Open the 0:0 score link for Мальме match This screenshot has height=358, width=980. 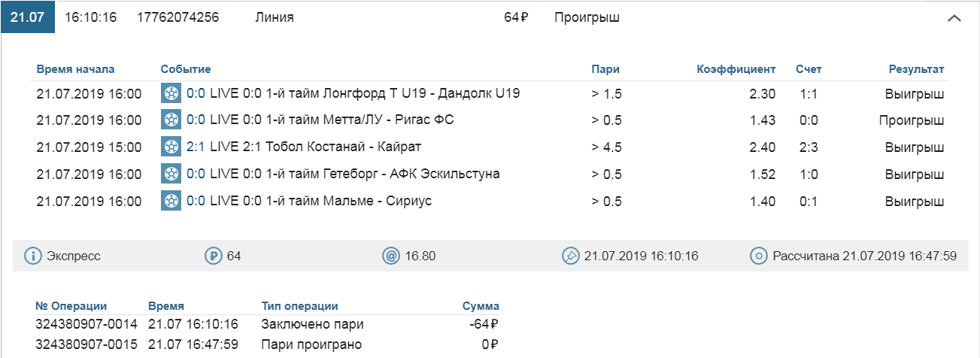[196, 202]
